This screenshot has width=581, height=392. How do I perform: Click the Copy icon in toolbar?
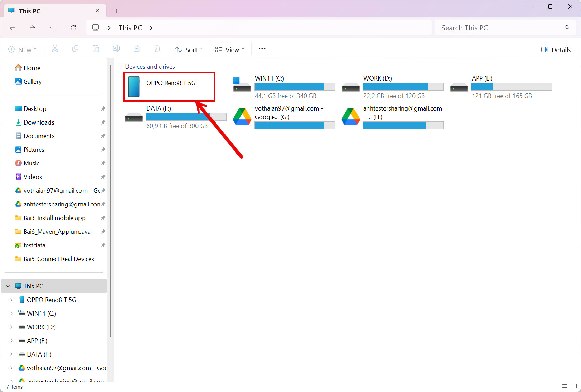[75, 49]
